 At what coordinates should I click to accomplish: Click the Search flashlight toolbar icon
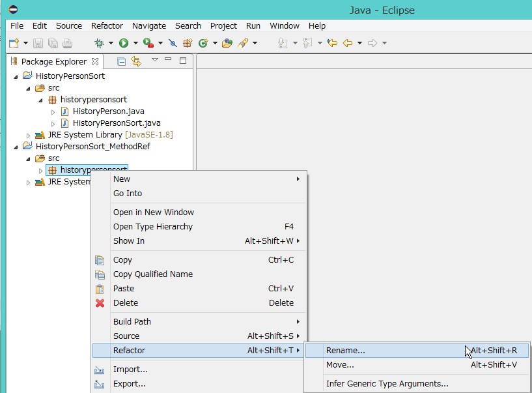click(x=243, y=43)
